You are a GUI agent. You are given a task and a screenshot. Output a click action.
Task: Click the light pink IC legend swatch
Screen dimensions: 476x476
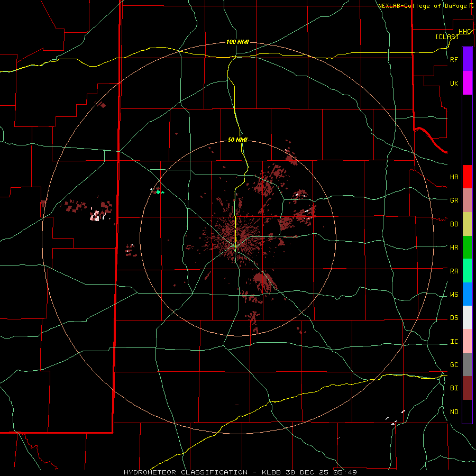(467, 341)
